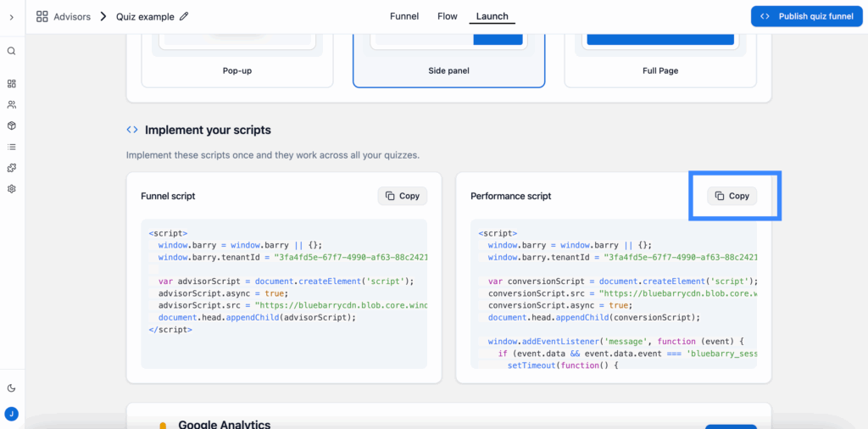Open the settings gear icon in the sidebar
Image resolution: width=868 pixels, height=429 pixels.
(12, 189)
